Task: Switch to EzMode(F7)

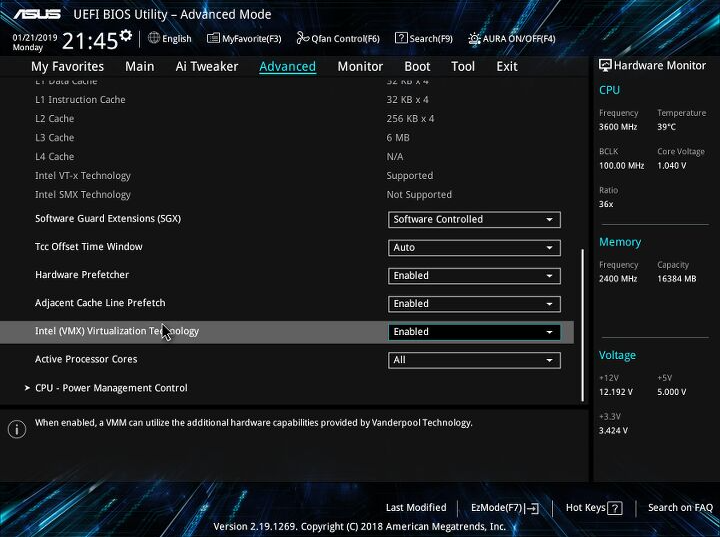Action: (505, 508)
